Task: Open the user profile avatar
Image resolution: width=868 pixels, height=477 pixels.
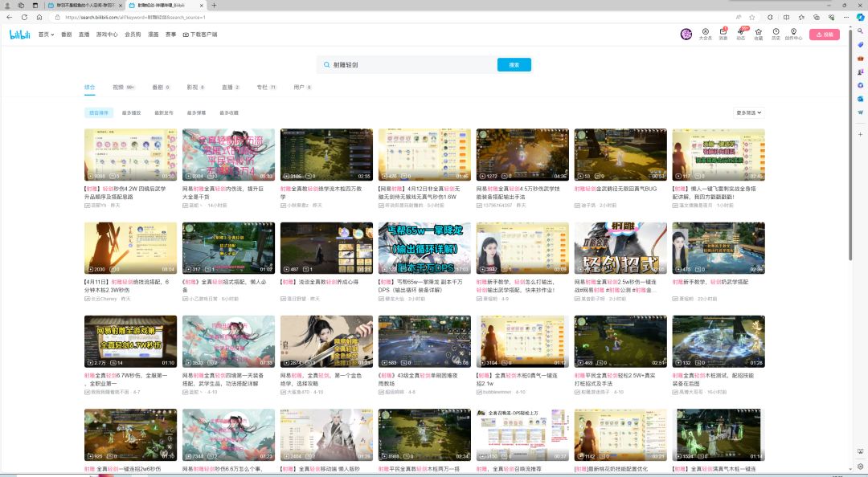Action: 686,35
